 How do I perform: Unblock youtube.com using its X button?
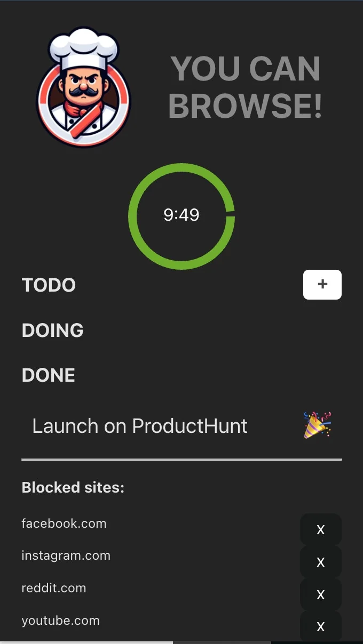pyautogui.click(x=320, y=626)
